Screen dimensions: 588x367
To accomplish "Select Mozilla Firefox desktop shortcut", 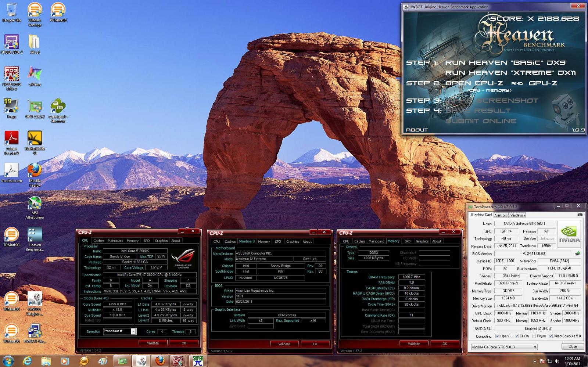I will pos(35,175).
